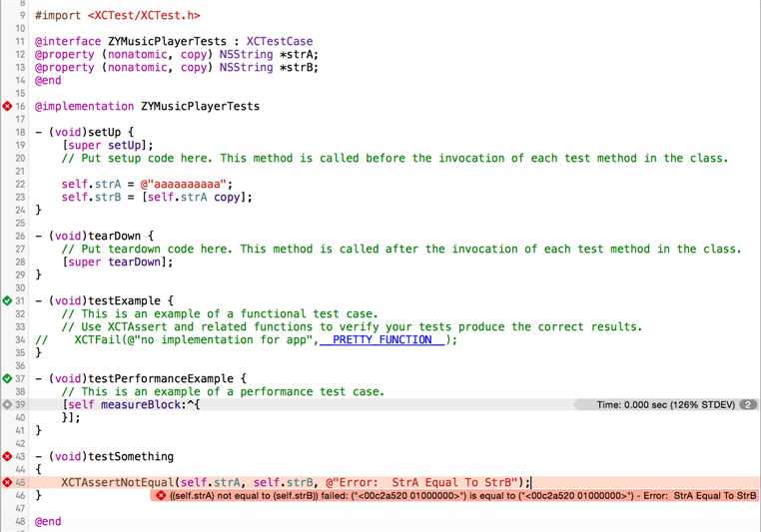Click 'testPerformanceExample' method name

pos(161,378)
